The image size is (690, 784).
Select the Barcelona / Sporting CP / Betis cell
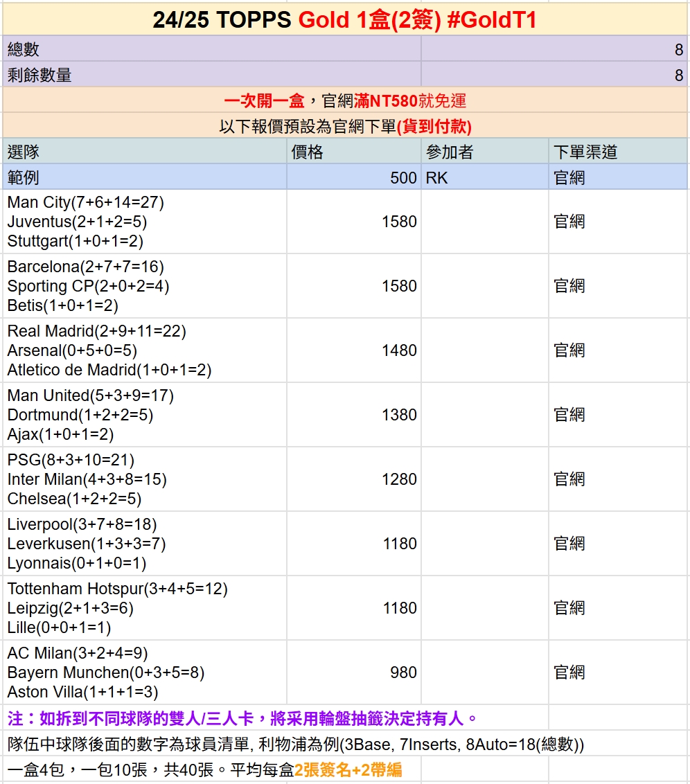[x=145, y=286]
